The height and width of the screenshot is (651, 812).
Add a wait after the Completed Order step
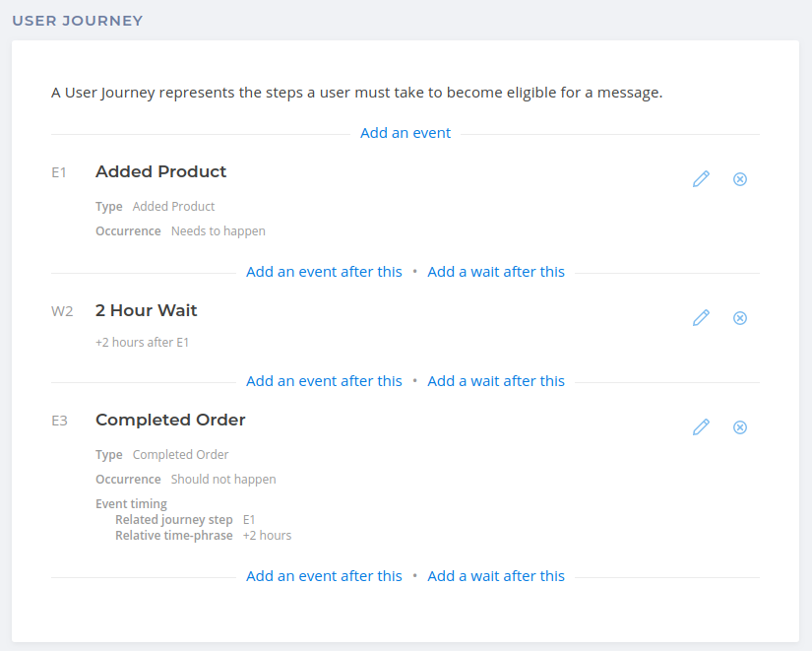coord(496,576)
